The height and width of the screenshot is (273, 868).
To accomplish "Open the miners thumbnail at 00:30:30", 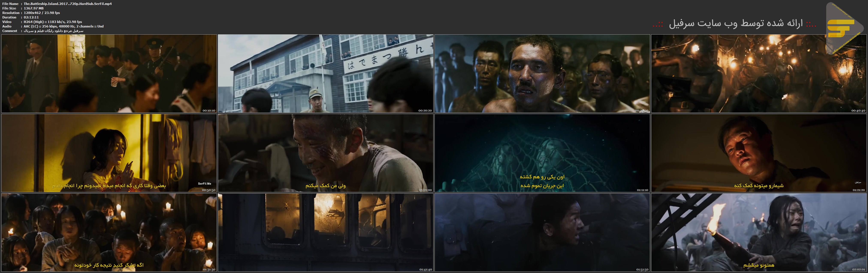I will click(542, 73).
